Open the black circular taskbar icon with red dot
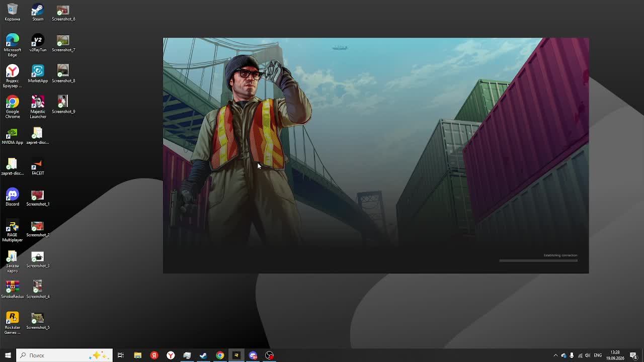 [270, 355]
